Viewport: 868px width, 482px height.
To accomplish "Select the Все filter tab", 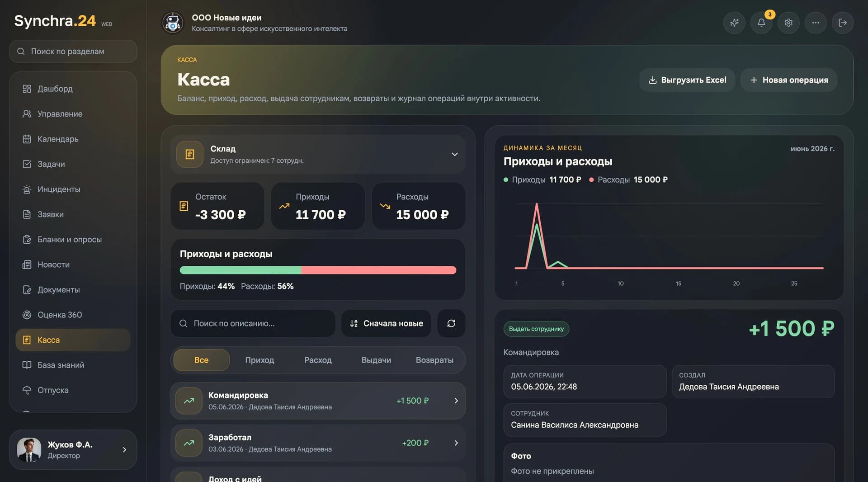I will point(201,360).
